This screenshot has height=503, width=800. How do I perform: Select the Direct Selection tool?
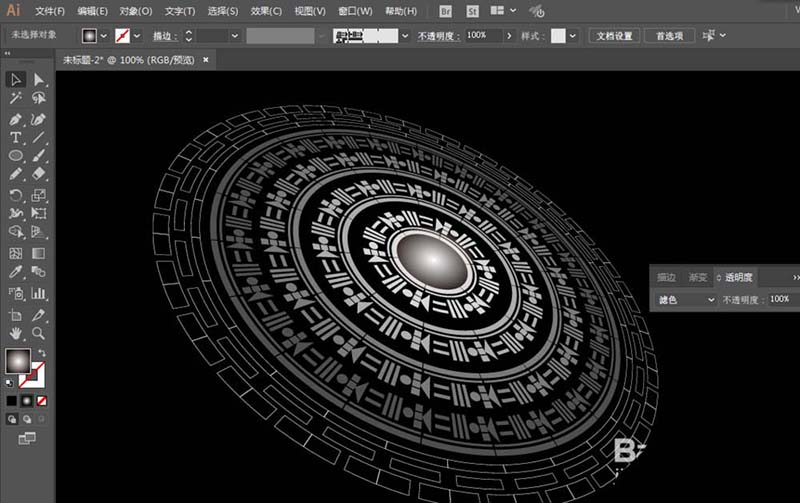pos(39,80)
